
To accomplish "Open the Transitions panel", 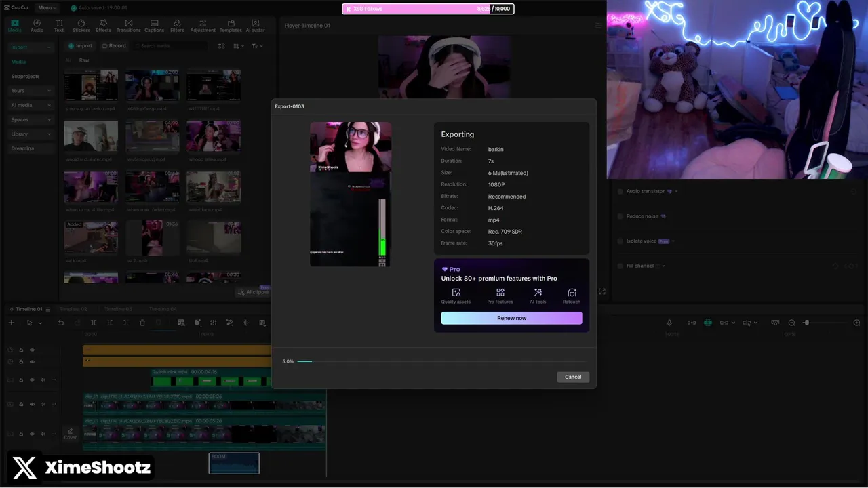I will [128, 26].
